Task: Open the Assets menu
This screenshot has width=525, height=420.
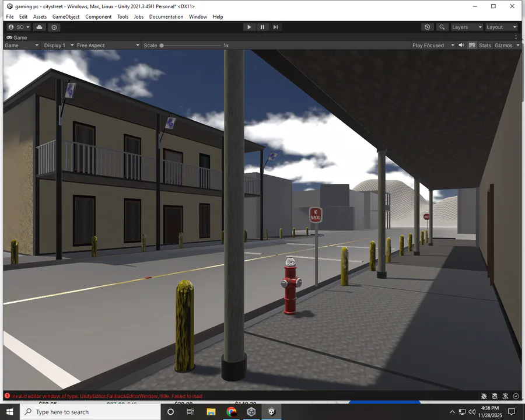Action: (40, 17)
